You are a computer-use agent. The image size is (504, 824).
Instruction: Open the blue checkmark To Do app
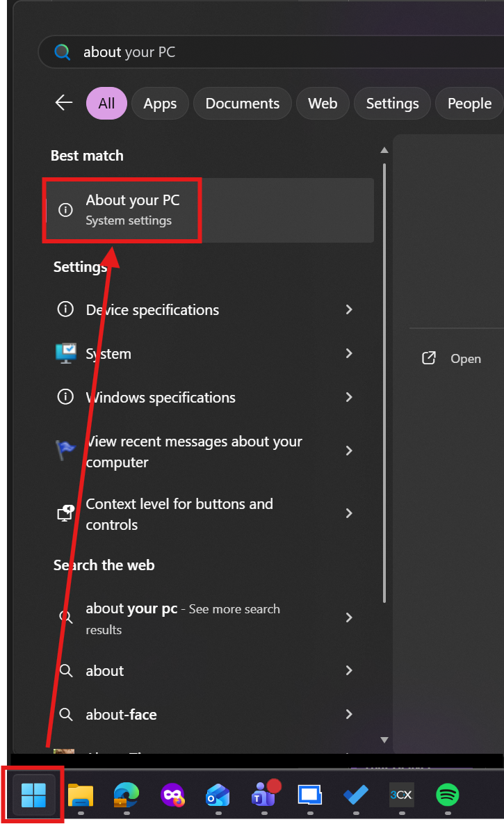356,795
